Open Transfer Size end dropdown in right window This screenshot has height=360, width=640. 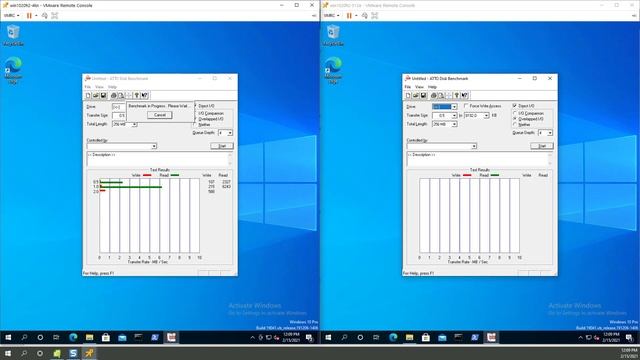tap(486, 116)
